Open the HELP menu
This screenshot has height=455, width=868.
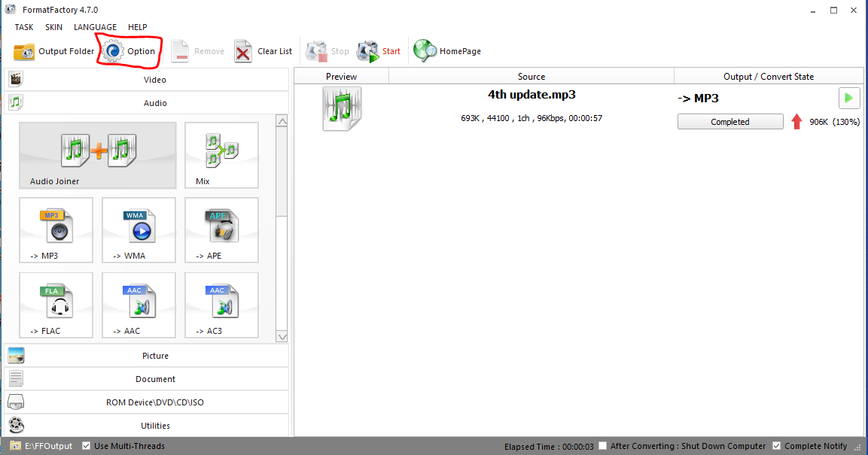(137, 27)
